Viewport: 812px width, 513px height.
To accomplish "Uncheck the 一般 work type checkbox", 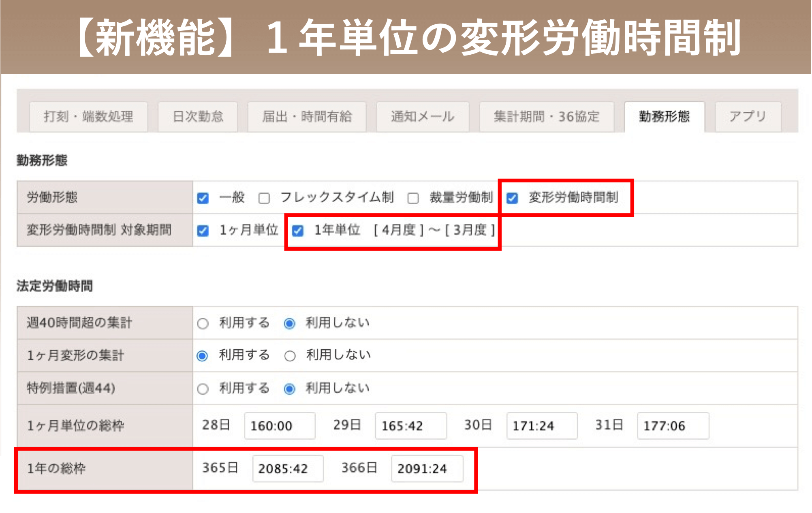I will [x=203, y=198].
